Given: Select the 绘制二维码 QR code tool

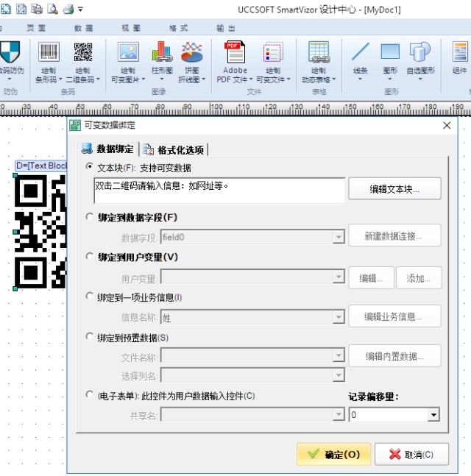Looking at the screenshot, I should [83, 52].
